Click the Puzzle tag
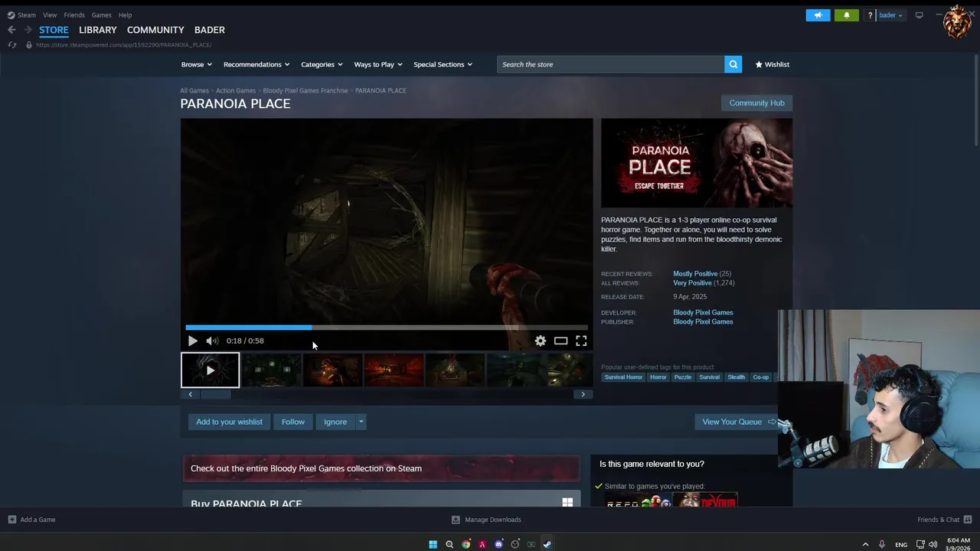This screenshot has width=980, height=551. 682,377
